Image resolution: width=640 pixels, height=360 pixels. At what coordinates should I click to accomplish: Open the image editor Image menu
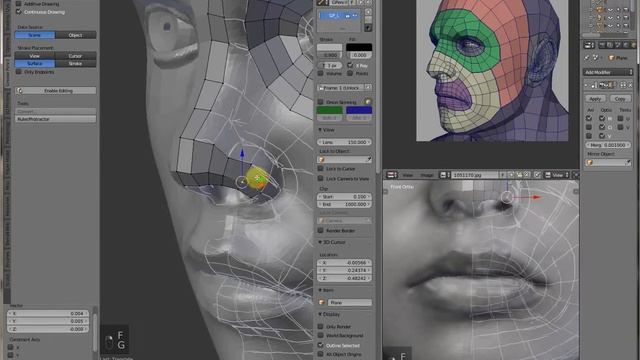coord(427,175)
